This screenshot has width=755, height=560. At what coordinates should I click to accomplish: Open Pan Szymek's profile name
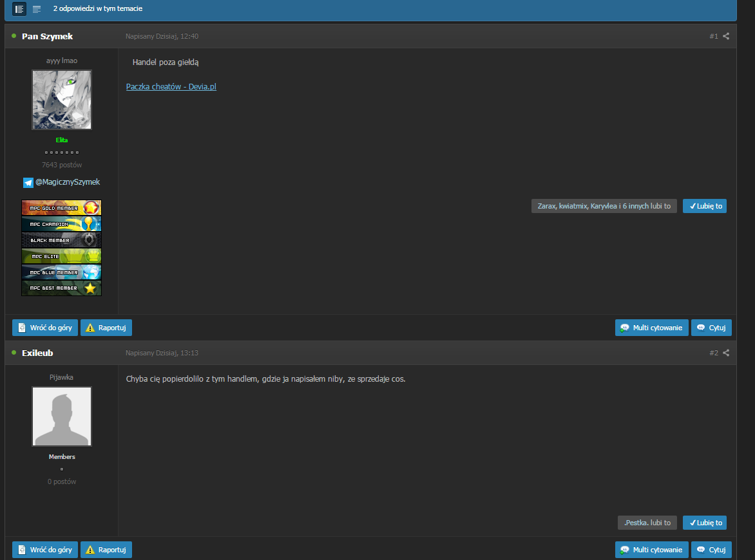tap(47, 36)
